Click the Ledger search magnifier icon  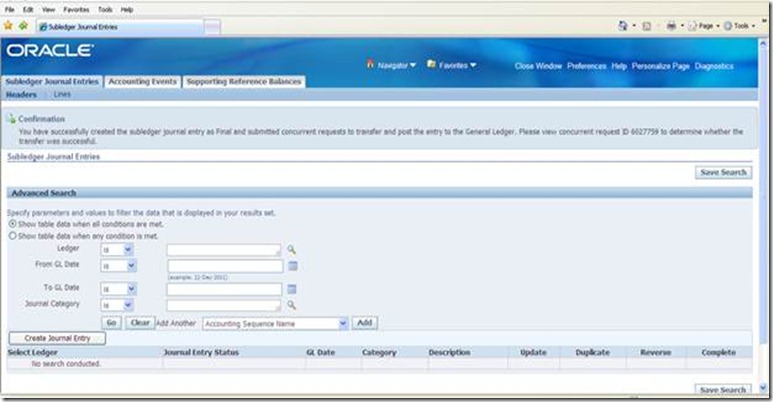[292, 250]
